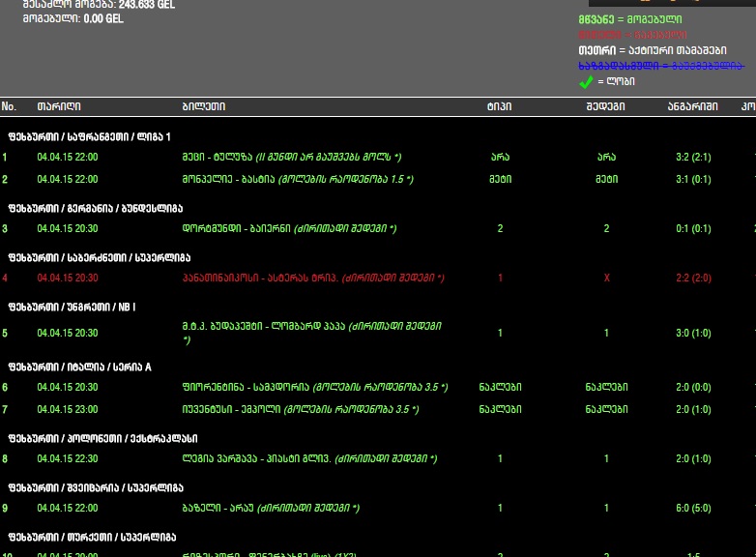
Task: Select the ბაზელი - არაუ match
Action: pos(271,509)
